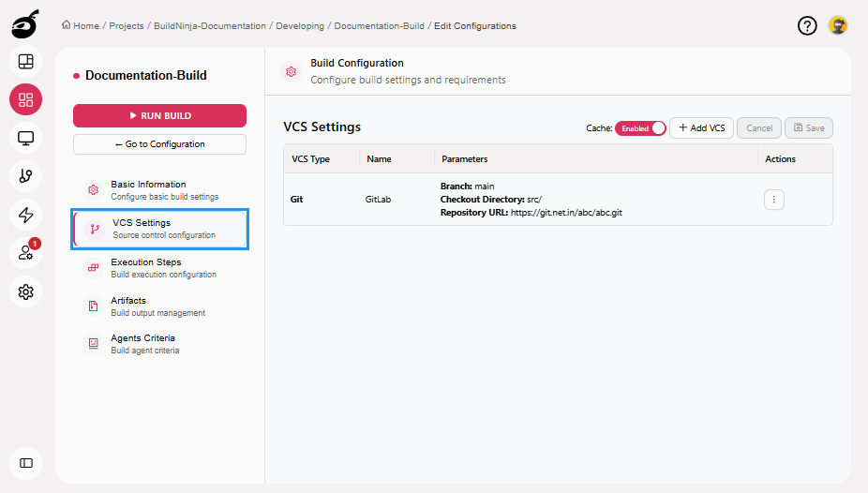Screen dimensions: 868x493
Task: Click the Git cell in VCS table
Action: [x=297, y=200]
